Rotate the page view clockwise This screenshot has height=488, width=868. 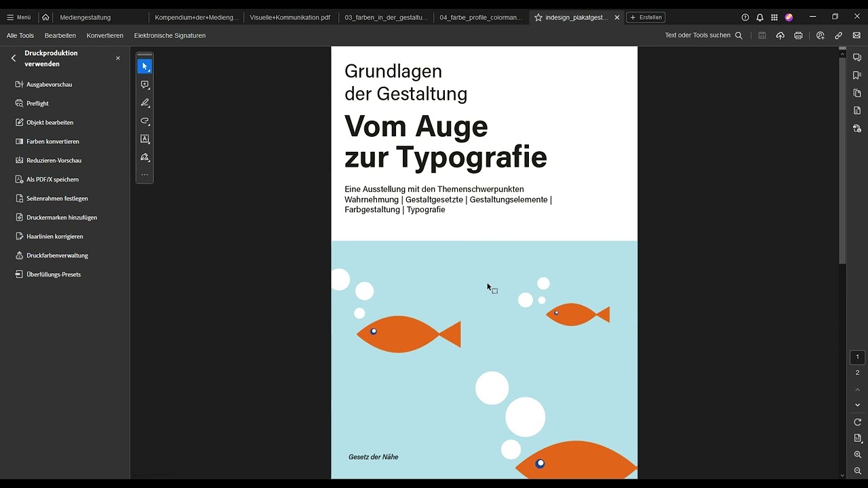[857, 422]
